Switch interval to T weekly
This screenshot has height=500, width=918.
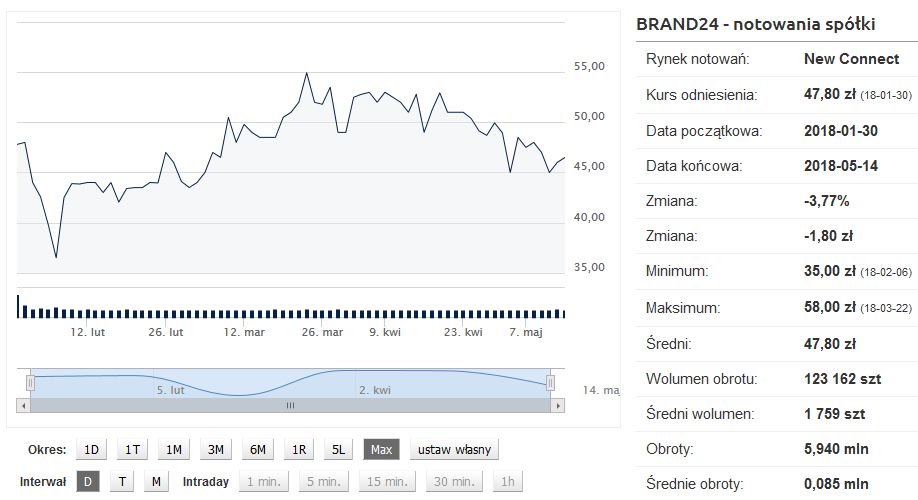coord(122,481)
